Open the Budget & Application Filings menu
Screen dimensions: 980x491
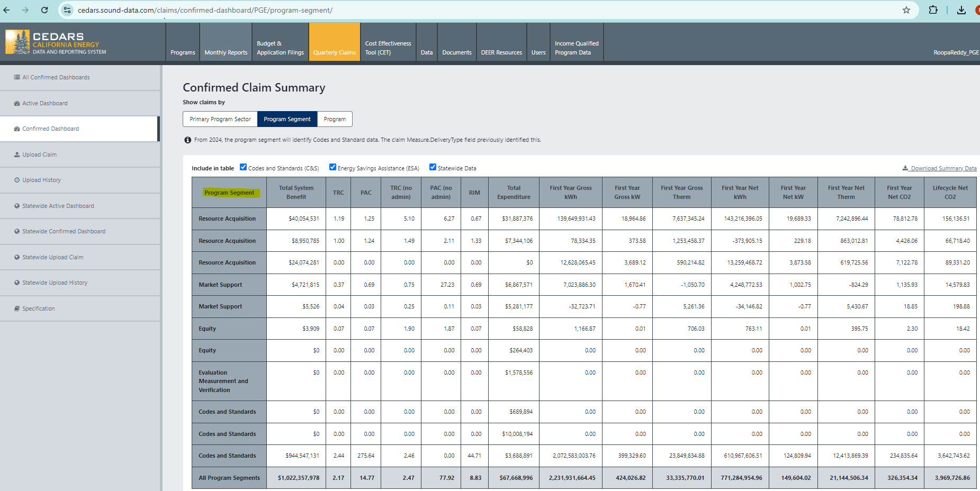pos(280,48)
